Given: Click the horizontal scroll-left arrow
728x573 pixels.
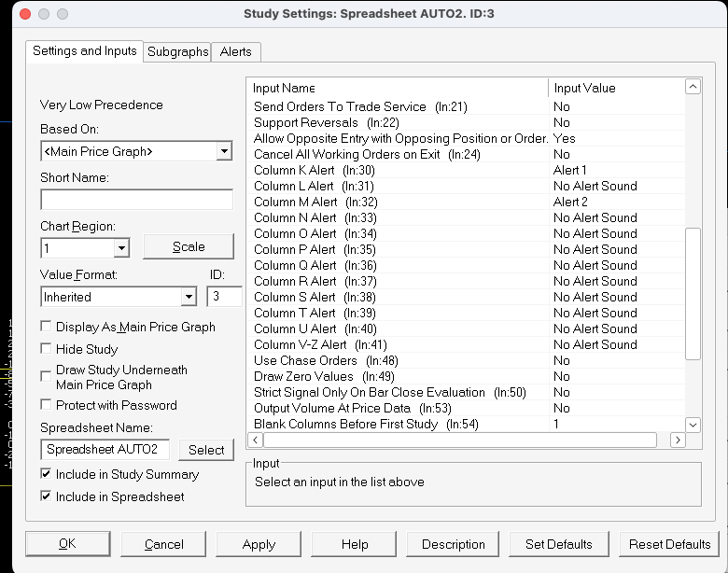Looking at the screenshot, I should point(256,440).
